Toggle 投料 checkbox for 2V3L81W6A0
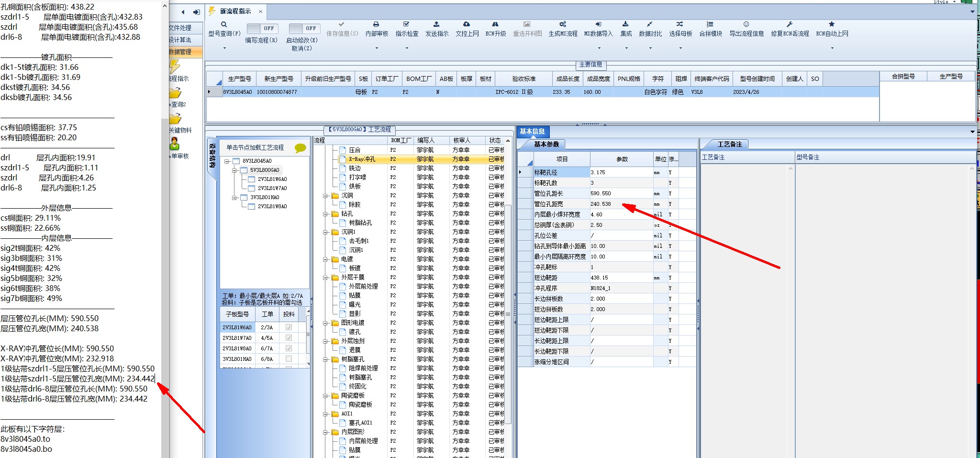The height and width of the screenshot is (458, 980). click(289, 327)
